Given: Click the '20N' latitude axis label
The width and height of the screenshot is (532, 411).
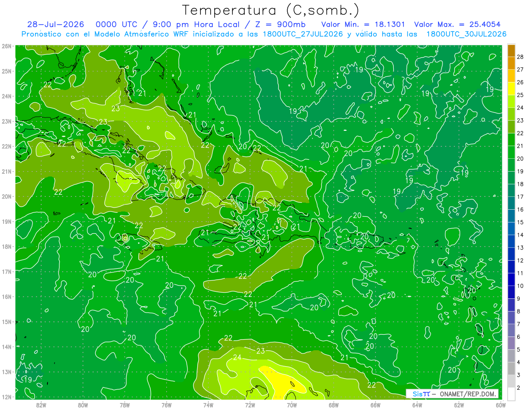Looking at the screenshot, I should coord(7,196).
